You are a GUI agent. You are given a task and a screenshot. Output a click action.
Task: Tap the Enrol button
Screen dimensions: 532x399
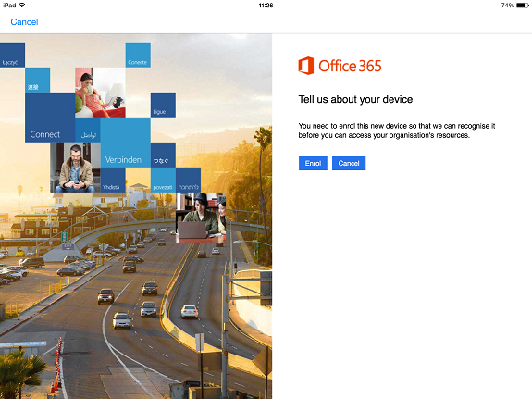(x=313, y=163)
